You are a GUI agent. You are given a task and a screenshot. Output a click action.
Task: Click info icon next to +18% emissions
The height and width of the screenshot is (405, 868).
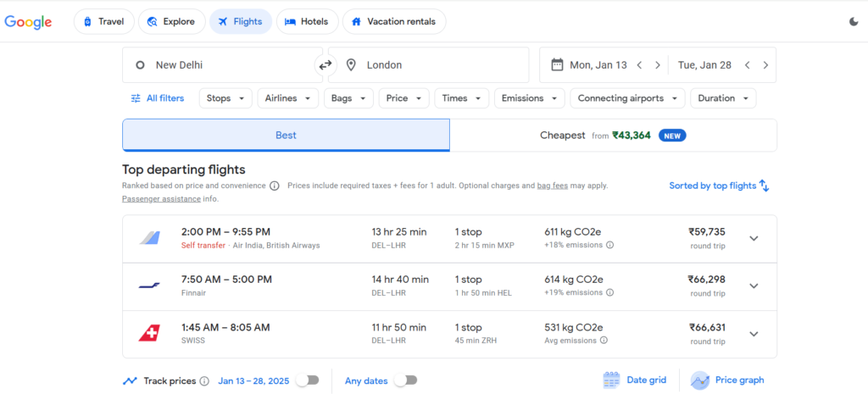[x=609, y=245]
